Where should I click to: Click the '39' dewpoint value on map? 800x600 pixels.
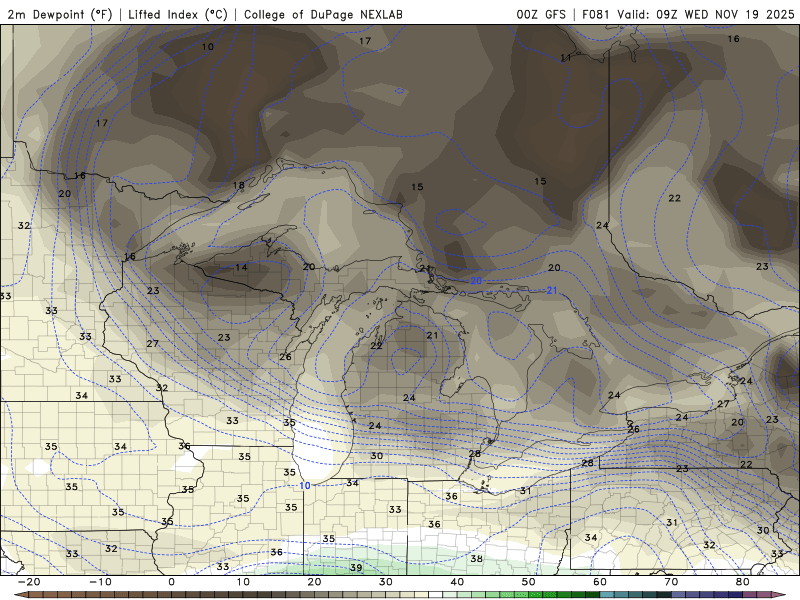(x=356, y=567)
